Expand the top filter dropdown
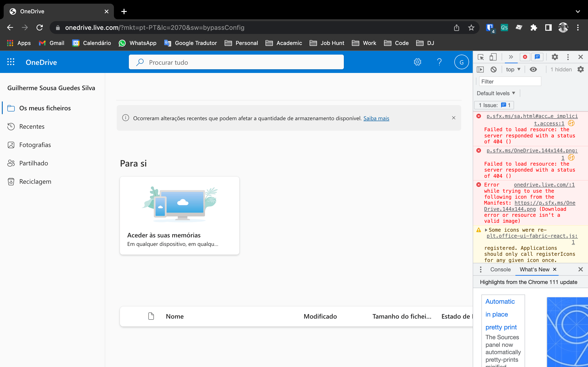588x367 pixels. [514, 69]
